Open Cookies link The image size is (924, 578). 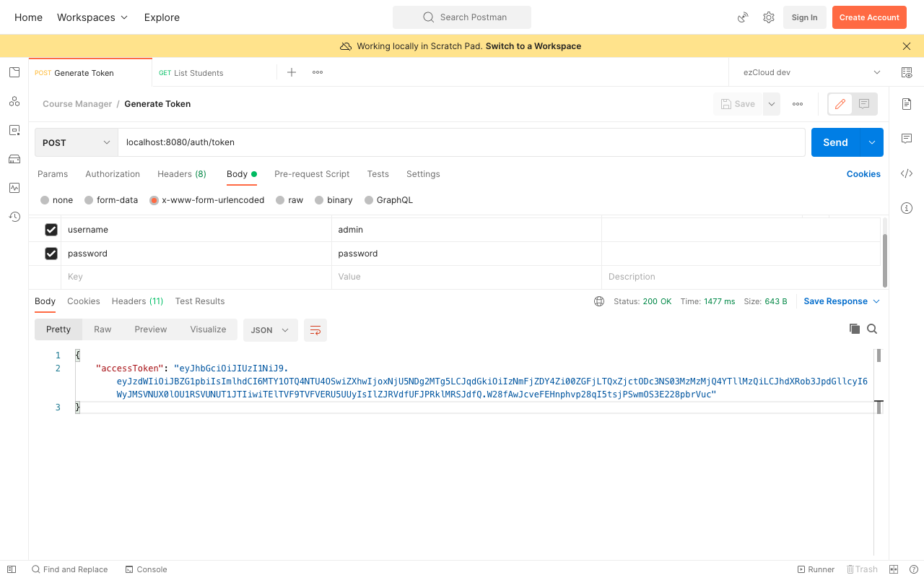[x=863, y=174]
